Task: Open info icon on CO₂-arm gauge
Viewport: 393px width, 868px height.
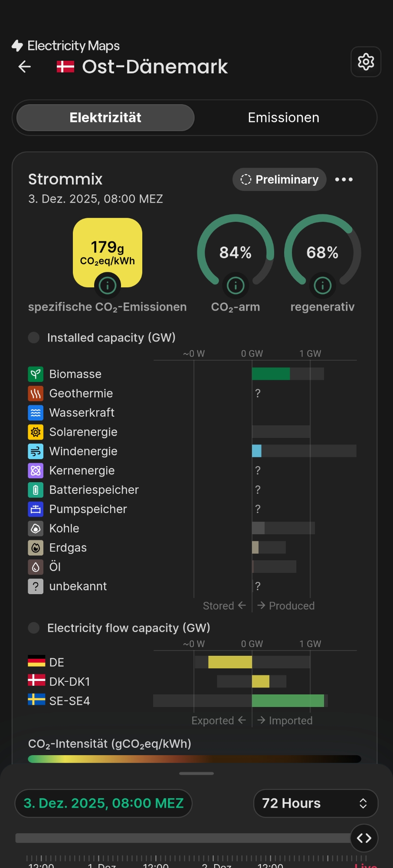Action: click(x=236, y=285)
